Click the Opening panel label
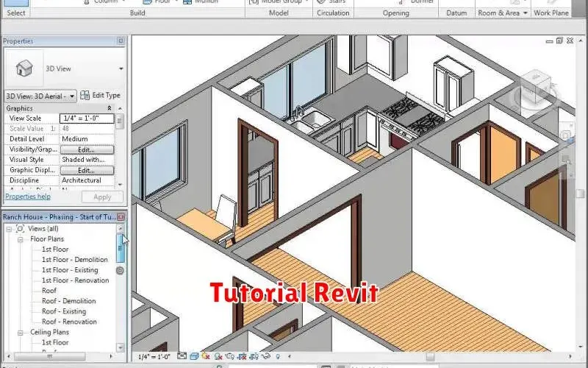Screen dimensions: 588x368 click(395, 13)
